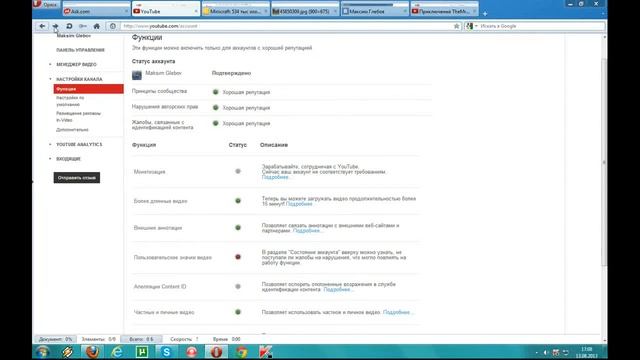This screenshot has width=640, height=360.
Task: Open the search engine dropdown arrow
Action: tap(476, 26)
